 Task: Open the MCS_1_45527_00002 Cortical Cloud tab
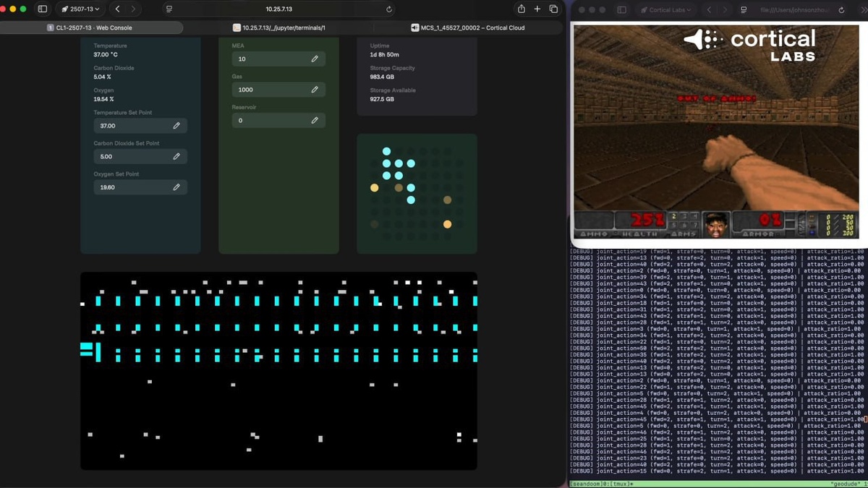click(x=468, y=27)
